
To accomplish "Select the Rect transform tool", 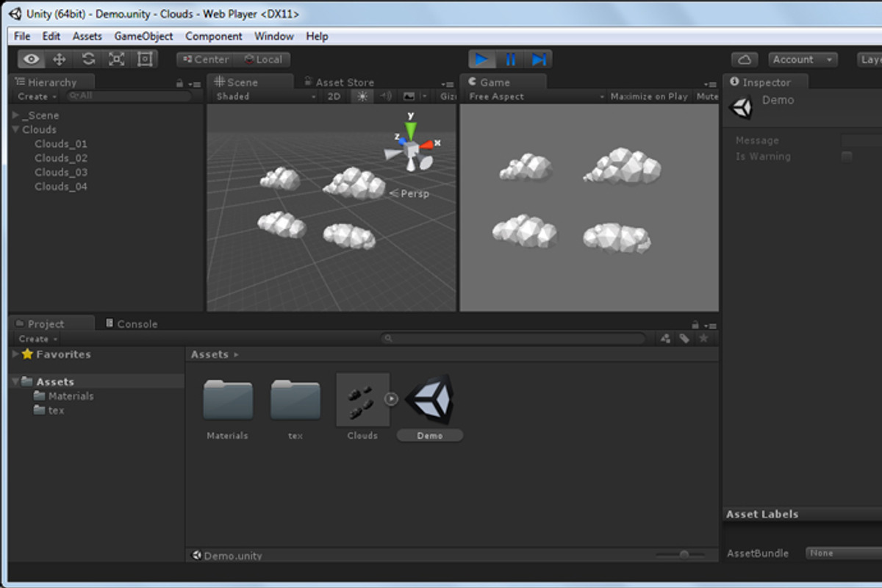I will 145,60.
